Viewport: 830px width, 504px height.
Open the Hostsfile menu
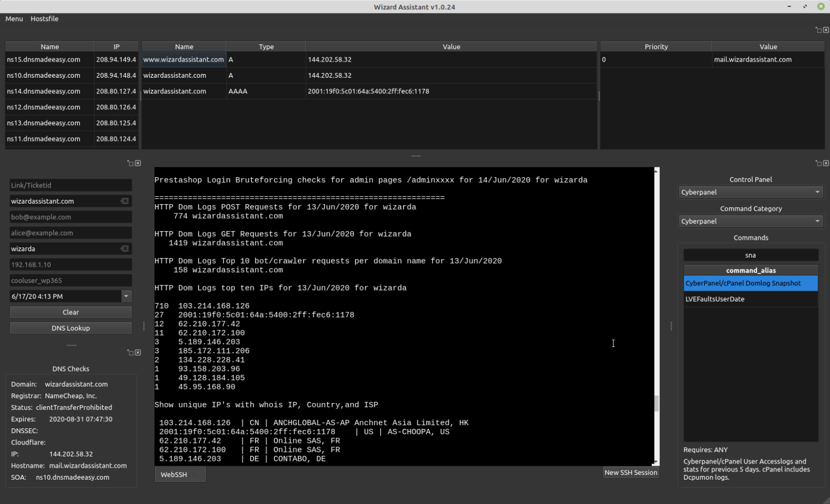pos(43,18)
